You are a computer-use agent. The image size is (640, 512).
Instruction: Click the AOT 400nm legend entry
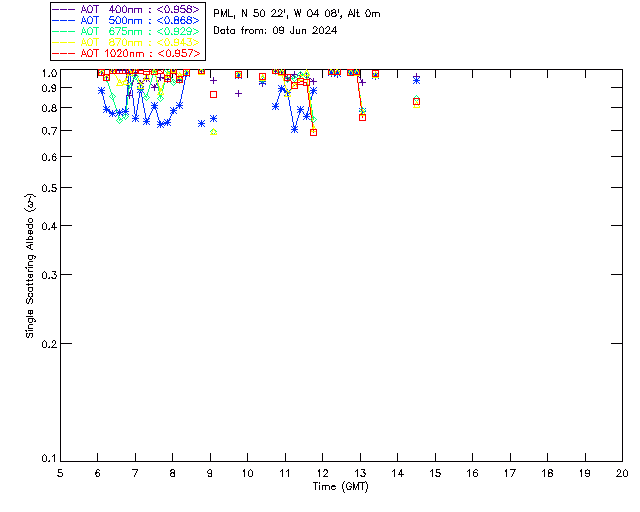click(x=128, y=9)
